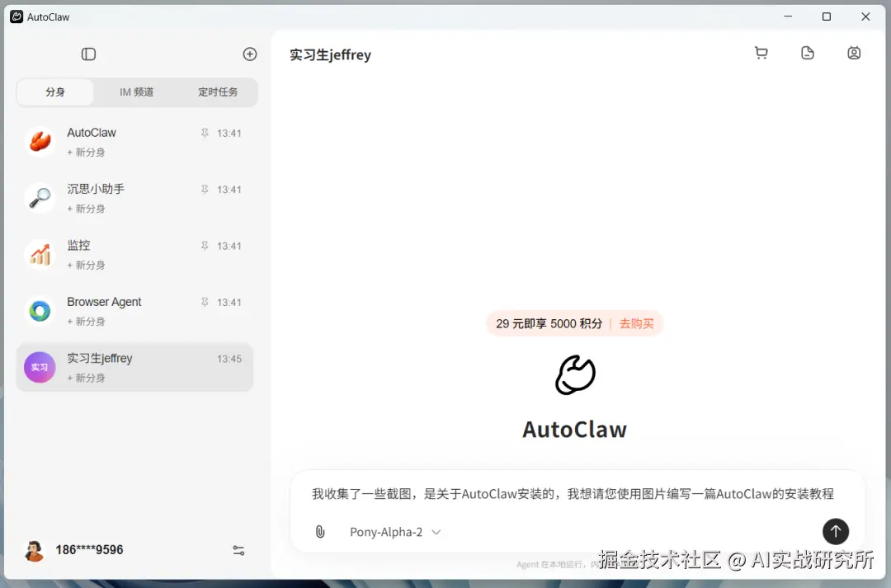Add a new agent with plus icon
Screen dimensions: 891x588
click(x=249, y=54)
